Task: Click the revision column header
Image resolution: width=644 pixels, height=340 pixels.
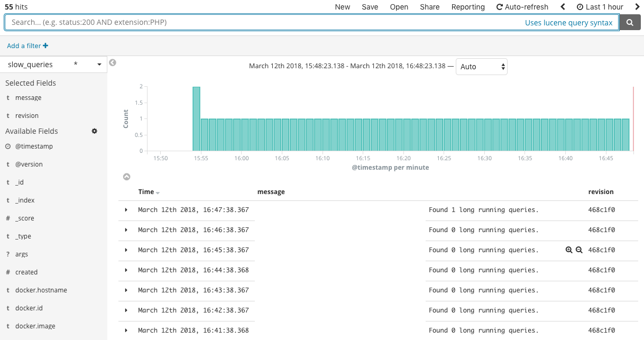Action: pyautogui.click(x=601, y=192)
